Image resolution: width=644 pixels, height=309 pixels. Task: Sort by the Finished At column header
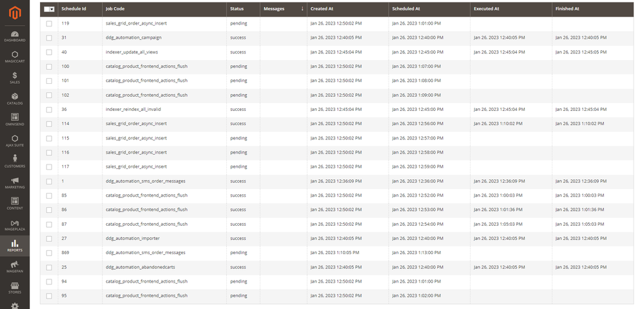coord(592,8)
